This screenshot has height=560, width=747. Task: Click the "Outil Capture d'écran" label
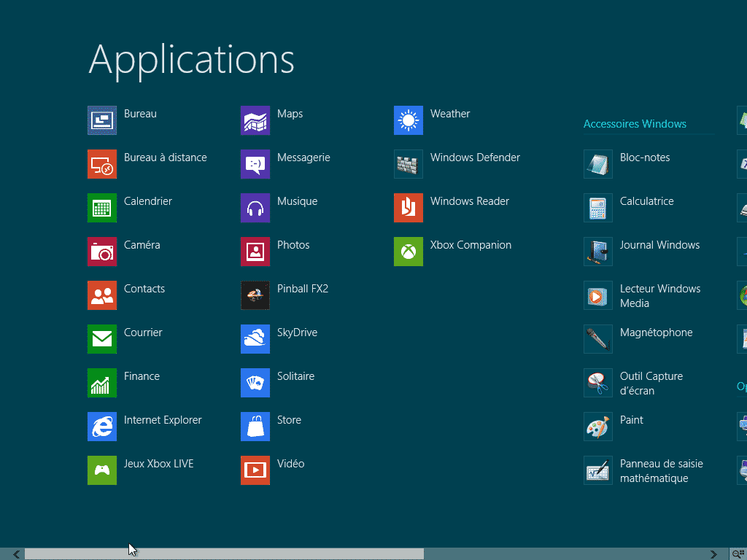651,384
